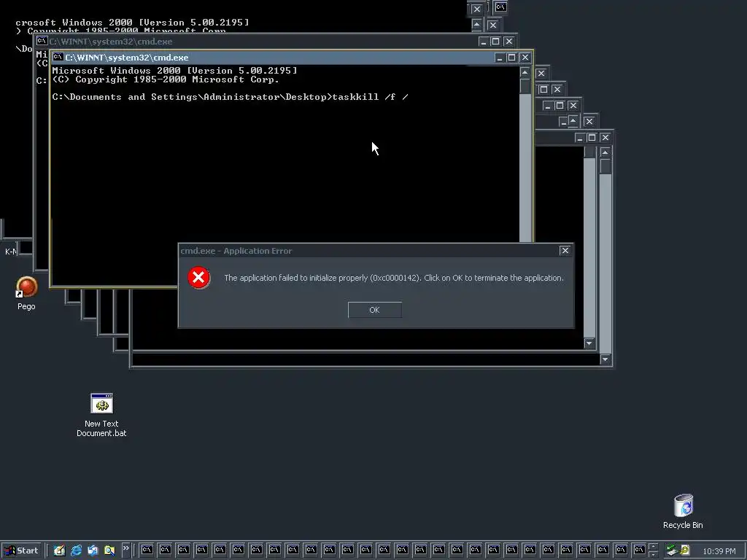Click OK in the Application Error dialog

click(x=374, y=310)
